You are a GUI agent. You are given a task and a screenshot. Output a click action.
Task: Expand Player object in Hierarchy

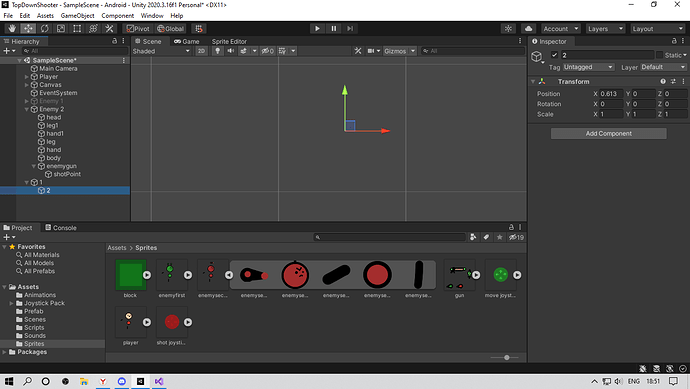tap(27, 77)
